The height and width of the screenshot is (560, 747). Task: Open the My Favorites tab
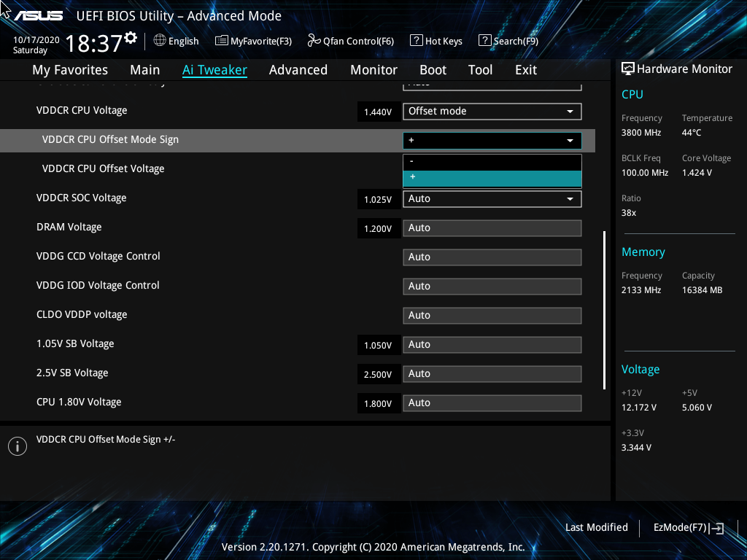[70, 70]
